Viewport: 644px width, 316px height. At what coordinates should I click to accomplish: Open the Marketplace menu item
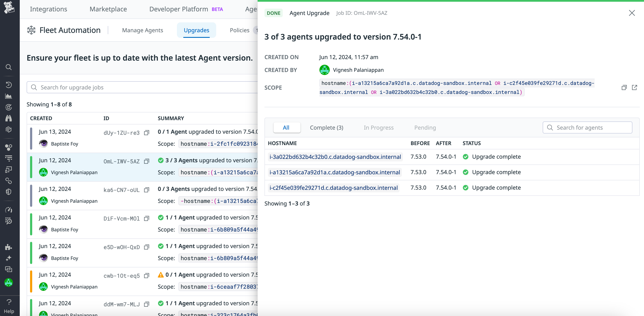[108, 9]
